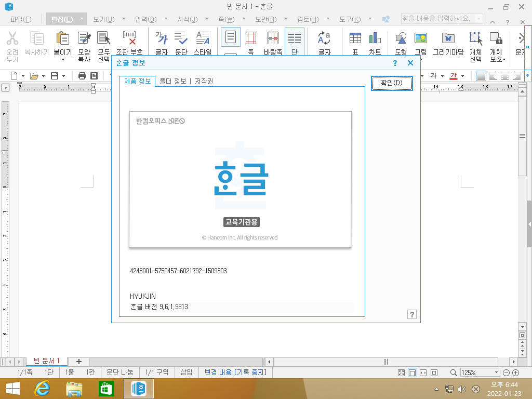Viewport: 532px width, 399px height.
Task: Switch to Copyright (저작권) tab
Action: [204, 81]
